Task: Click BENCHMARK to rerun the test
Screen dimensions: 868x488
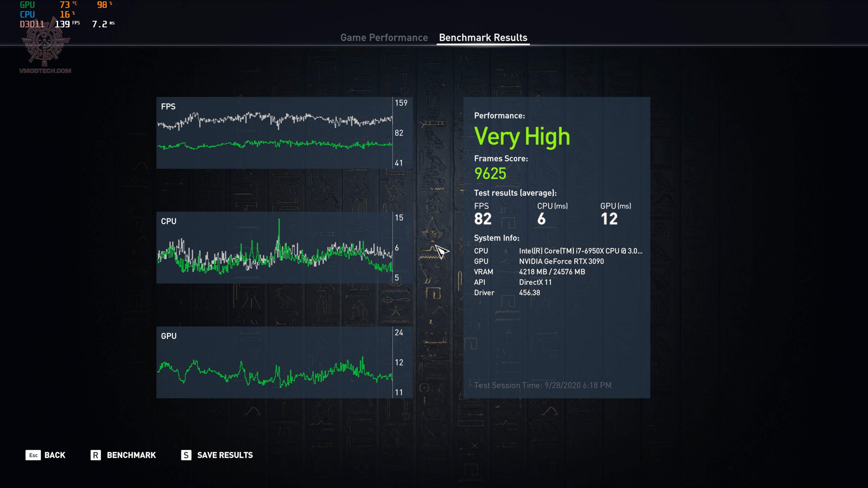Action: [131, 455]
